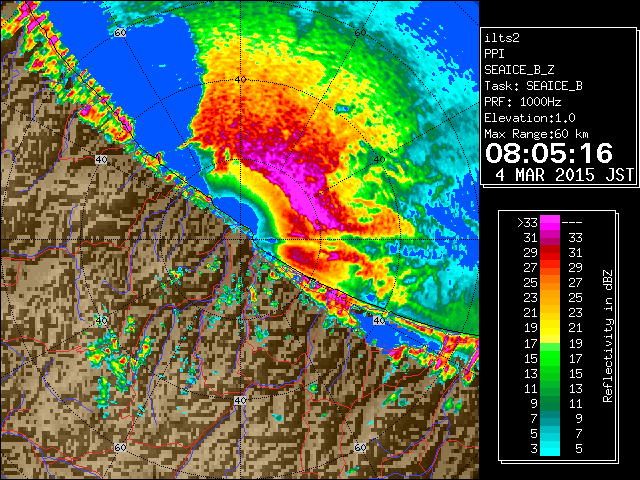Click the '5' label in the legend's left column
Image resolution: width=640 pixels, height=480 pixels.
[x=534, y=433]
